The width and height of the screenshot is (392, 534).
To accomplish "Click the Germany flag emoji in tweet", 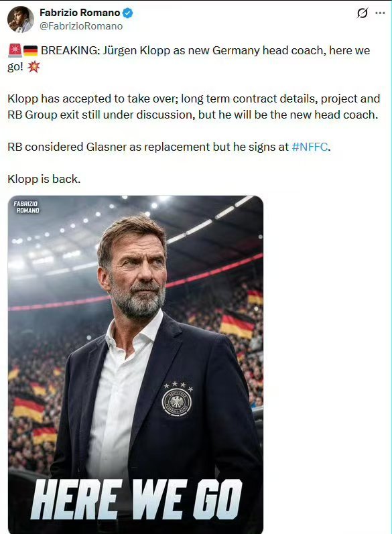I will pyautogui.click(x=30, y=51).
